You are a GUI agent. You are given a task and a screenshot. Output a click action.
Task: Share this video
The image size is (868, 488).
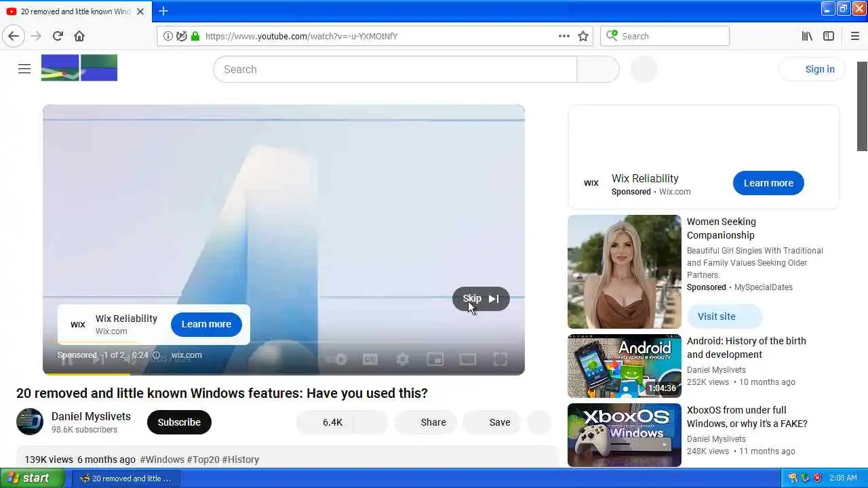click(x=425, y=422)
